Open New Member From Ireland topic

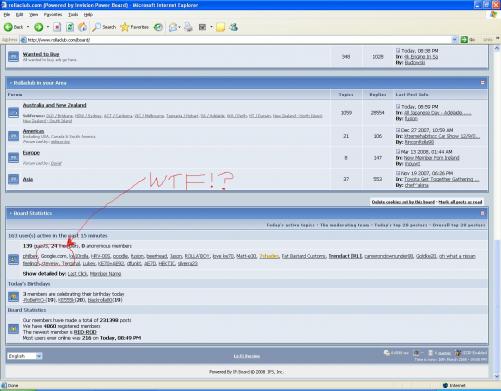coord(431,158)
